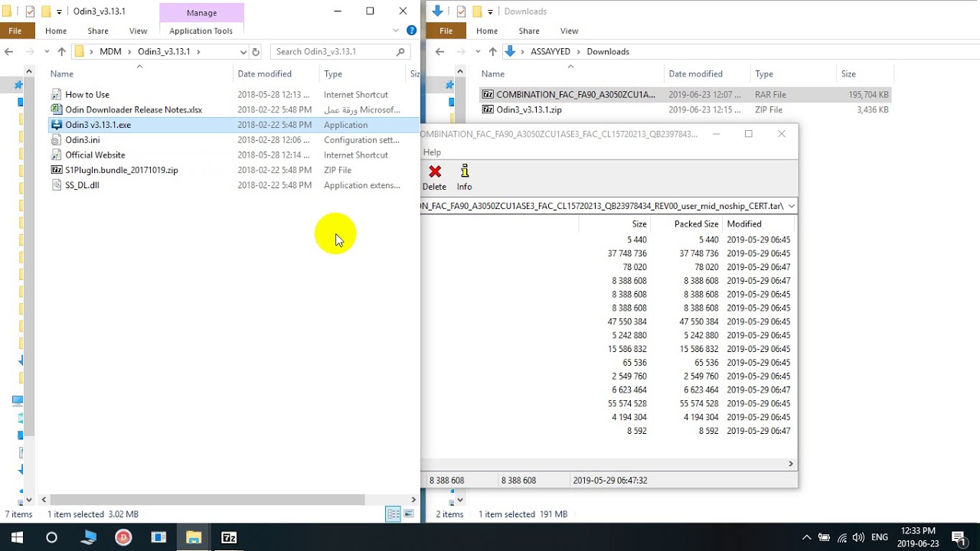Open the notification action center

coord(958,537)
